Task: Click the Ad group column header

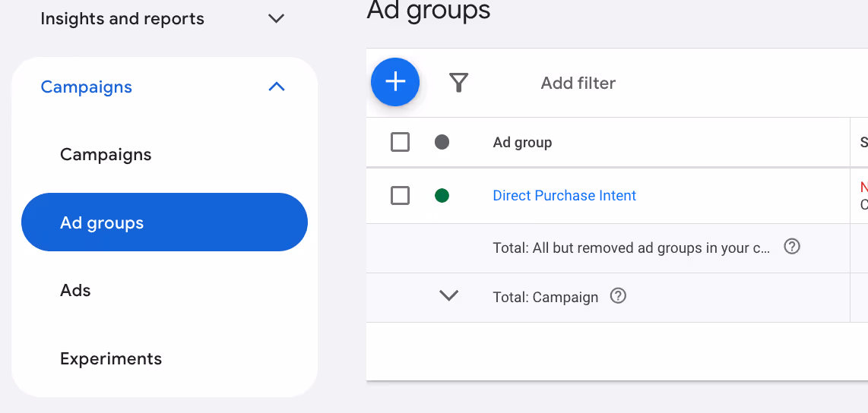Action: (523, 143)
